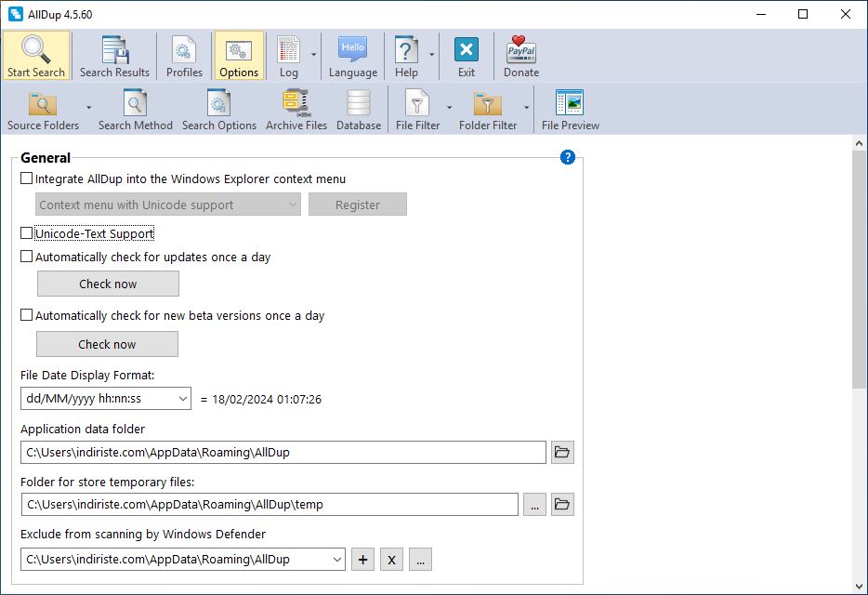Open the Search Method icon
The width and height of the screenshot is (868, 595).
point(135,103)
